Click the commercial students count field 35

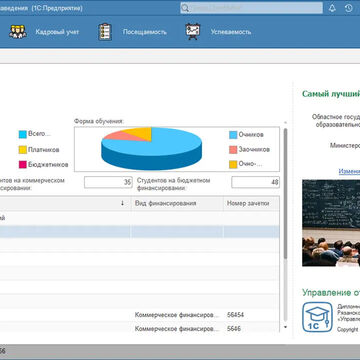pyautogui.click(x=108, y=182)
